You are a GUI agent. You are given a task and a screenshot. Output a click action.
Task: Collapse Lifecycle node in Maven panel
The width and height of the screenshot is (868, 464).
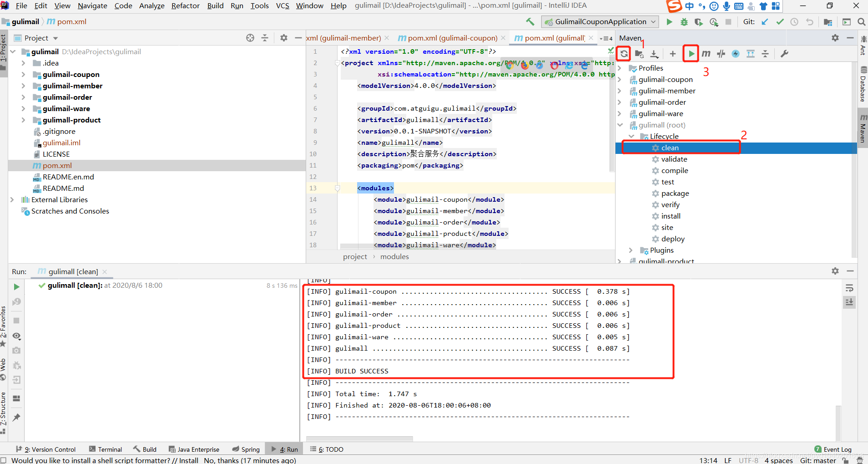coord(631,136)
